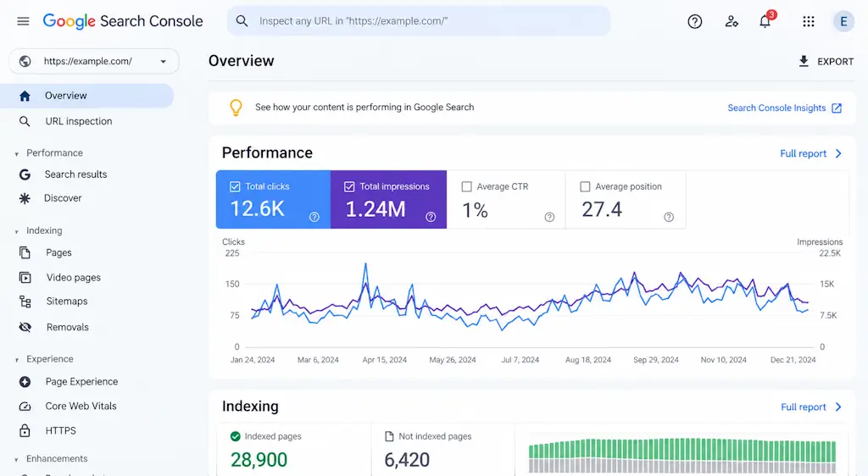Image resolution: width=868 pixels, height=476 pixels.
Task: Click the globe icon in property selector
Action: (25, 61)
